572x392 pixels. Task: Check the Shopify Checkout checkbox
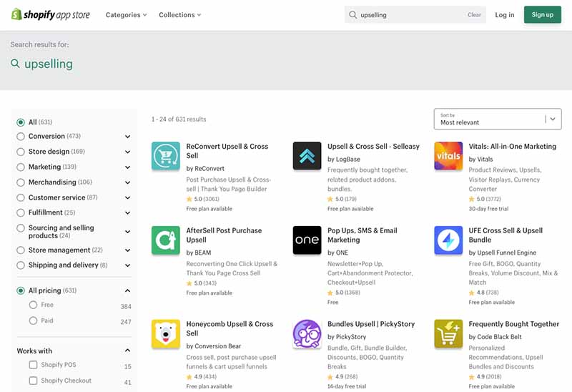[33, 381]
